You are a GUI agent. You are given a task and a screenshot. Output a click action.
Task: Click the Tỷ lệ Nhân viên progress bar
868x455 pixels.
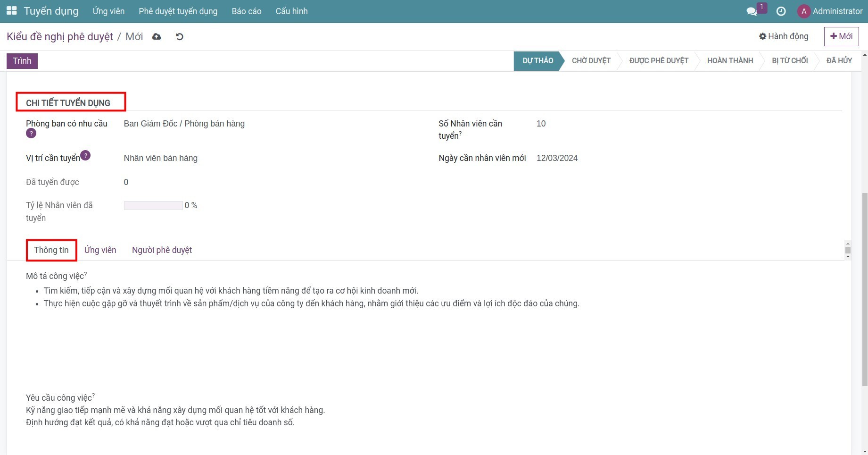[153, 206]
